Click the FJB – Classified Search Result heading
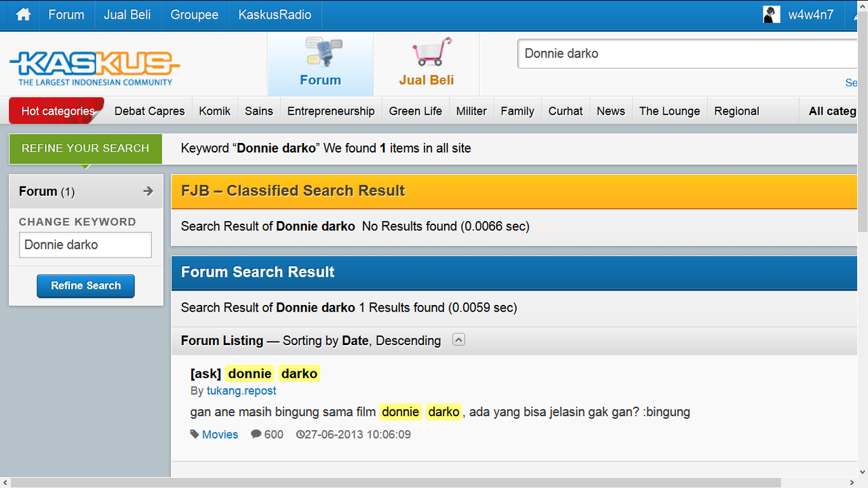 pyautogui.click(x=293, y=191)
